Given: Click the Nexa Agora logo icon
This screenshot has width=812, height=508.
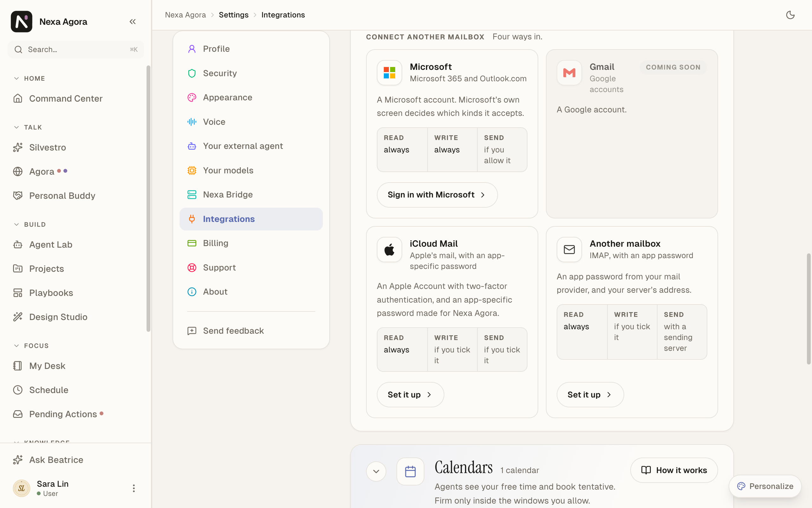Looking at the screenshot, I should click(x=22, y=22).
